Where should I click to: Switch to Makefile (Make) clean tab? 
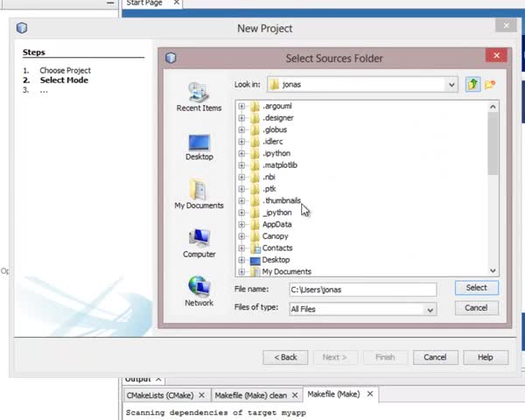coord(250,395)
